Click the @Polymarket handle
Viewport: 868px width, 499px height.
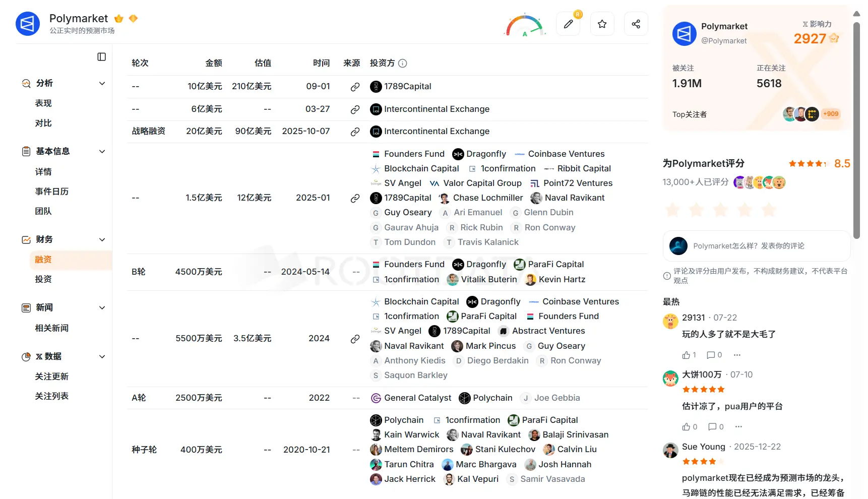pyautogui.click(x=724, y=41)
